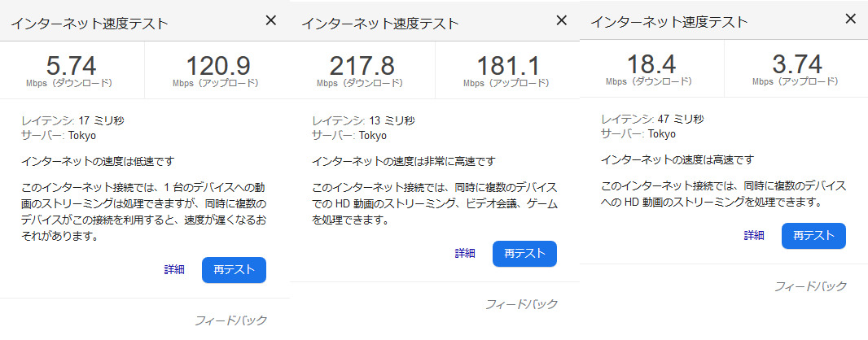The image size is (868, 340).
Task: Click the 3.74 Mbps upload value
Action: 796,63
